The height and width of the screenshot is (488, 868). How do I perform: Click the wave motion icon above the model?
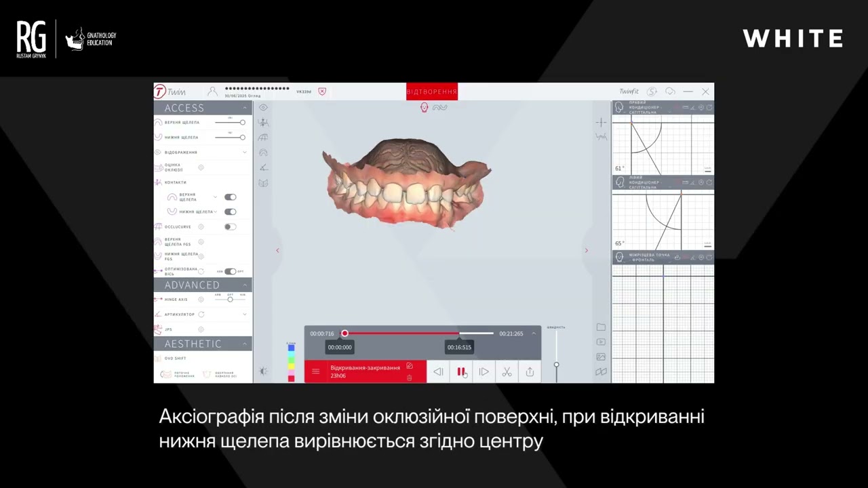(x=439, y=107)
